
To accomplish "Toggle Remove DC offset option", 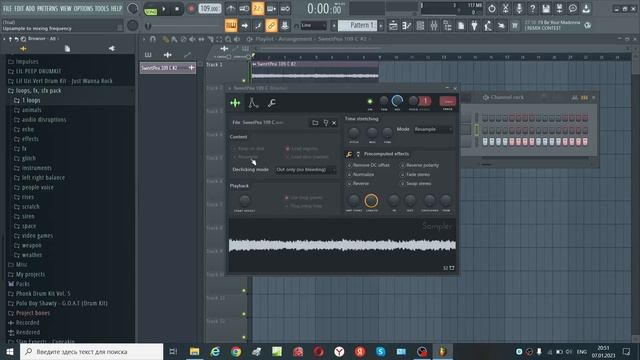I will point(369,165).
